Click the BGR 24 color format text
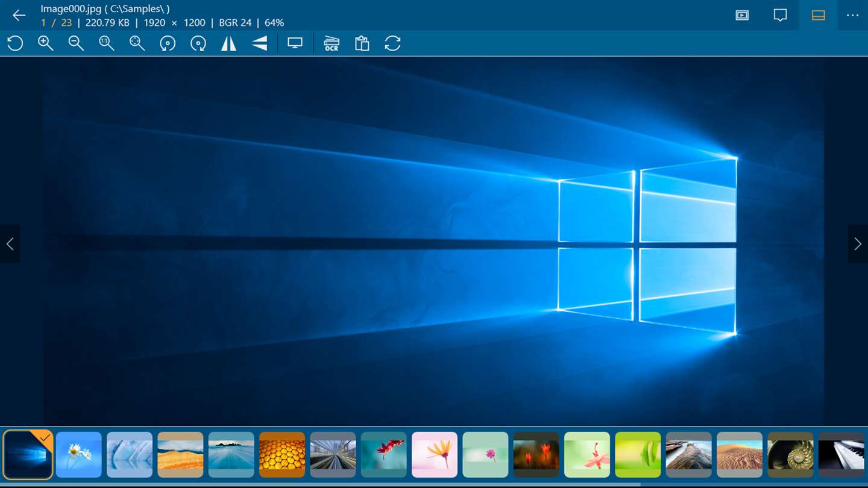The image size is (868, 488). (x=235, y=23)
